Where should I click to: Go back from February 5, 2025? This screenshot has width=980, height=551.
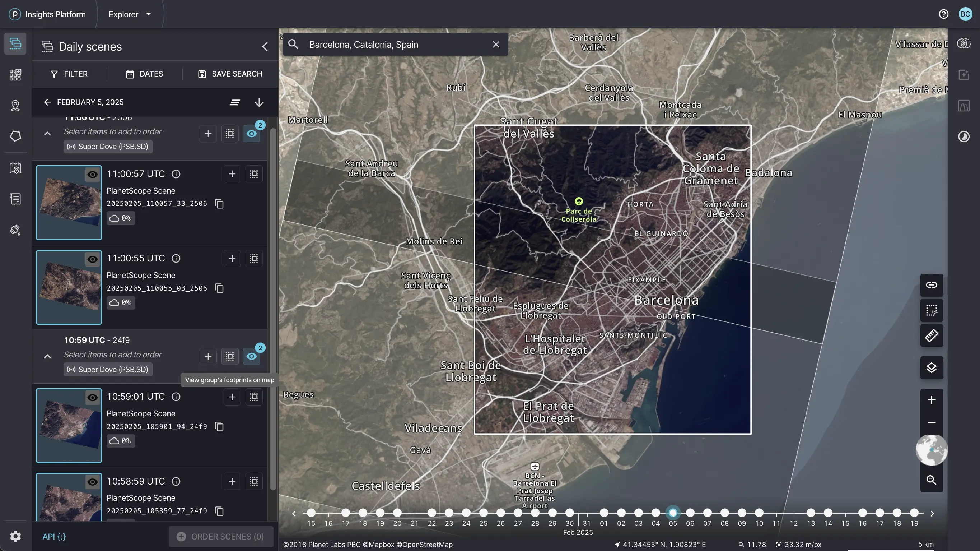point(47,102)
